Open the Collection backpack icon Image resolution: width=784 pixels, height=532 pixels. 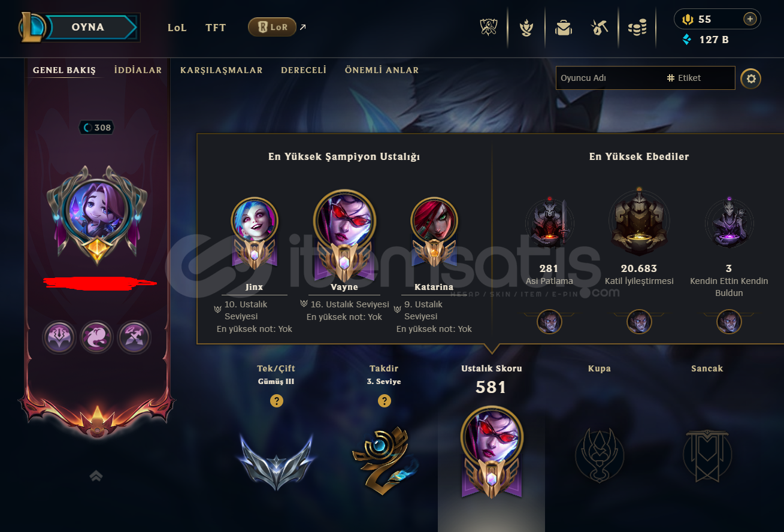tap(563, 28)
